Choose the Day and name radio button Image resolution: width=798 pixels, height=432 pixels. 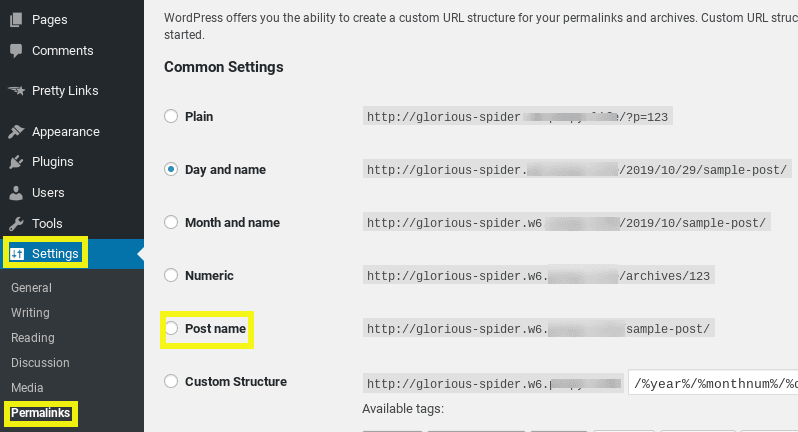point(171,169)
